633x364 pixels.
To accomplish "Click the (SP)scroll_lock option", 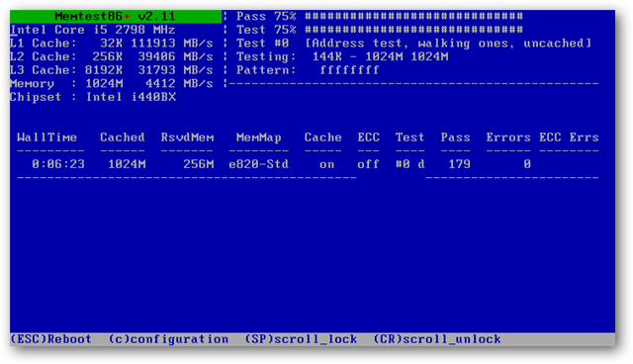I will click(x=301, y=339).
